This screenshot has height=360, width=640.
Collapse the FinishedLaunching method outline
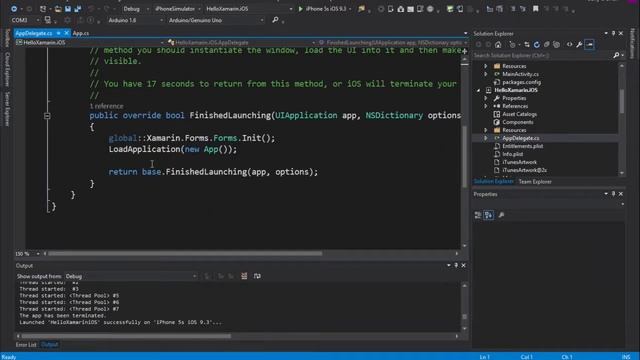47,116
